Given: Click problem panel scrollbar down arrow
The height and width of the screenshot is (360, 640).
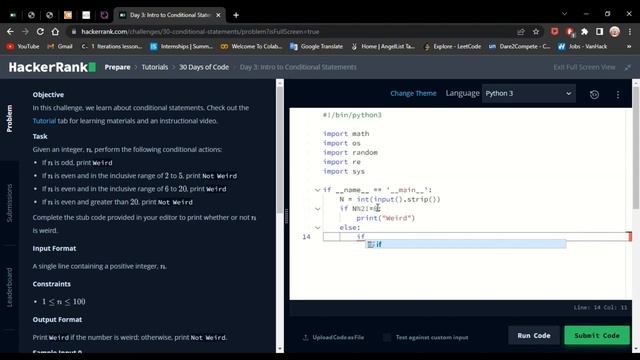Looking at the screenshot, I should [x=280, y=349].
